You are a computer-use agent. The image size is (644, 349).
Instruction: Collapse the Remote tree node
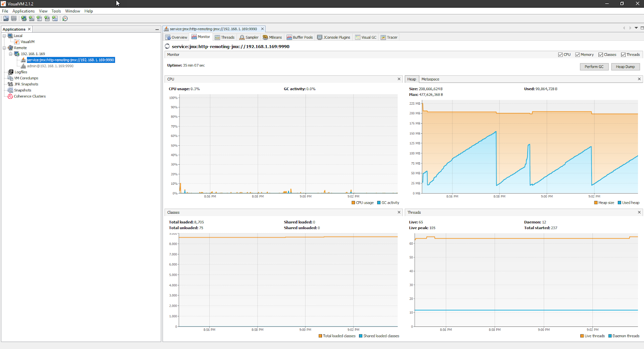(4, 48)
